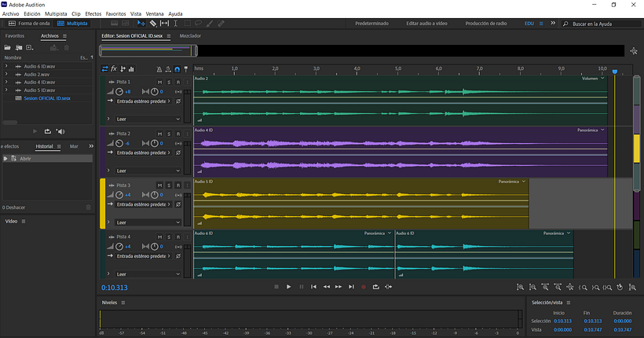Image resolution: width=644 pixels, height=338 pixels.
Task: Click navigator overview bar handle
Action: pyautogui.click(x=196, y=51)
